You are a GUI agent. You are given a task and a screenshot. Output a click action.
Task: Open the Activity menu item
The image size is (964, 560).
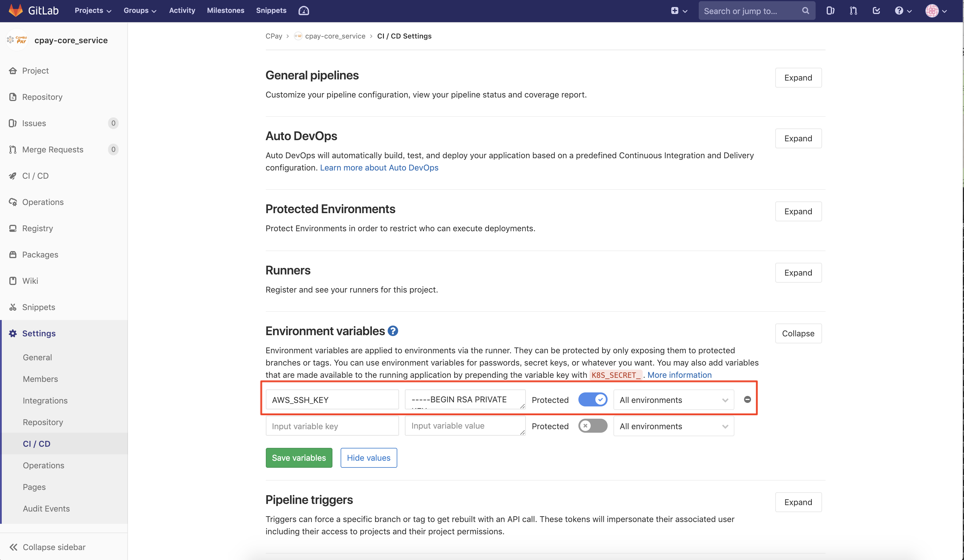(x=182, y=11)
